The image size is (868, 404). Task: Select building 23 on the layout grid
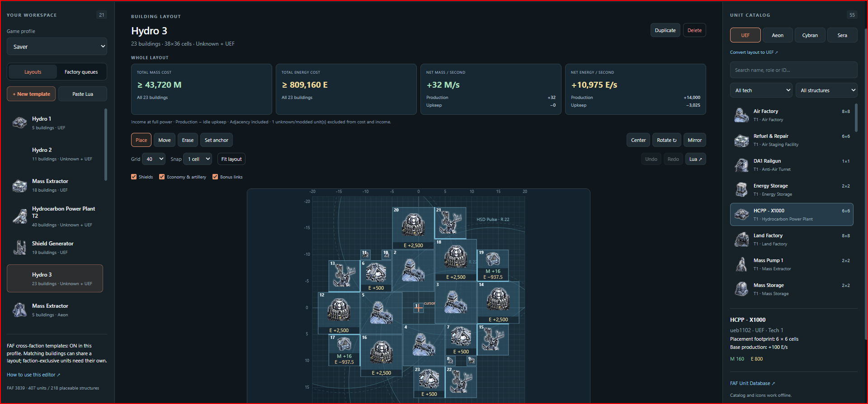coord(429,382)
